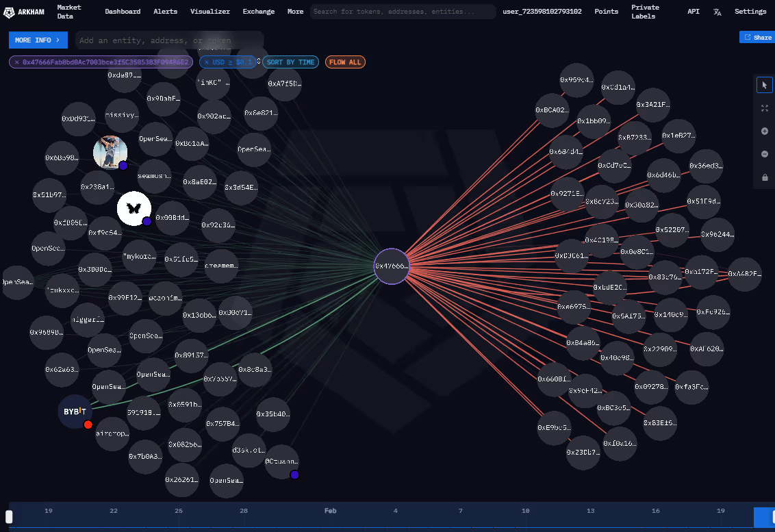The image size is (775, 532).
Task: Select the 0x13cb6 node
Action: click(199, 316)
